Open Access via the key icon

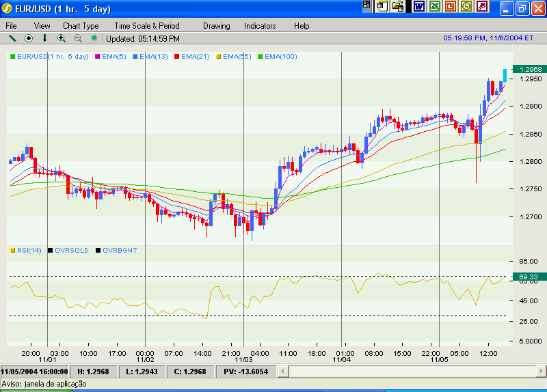click(483, 7)
